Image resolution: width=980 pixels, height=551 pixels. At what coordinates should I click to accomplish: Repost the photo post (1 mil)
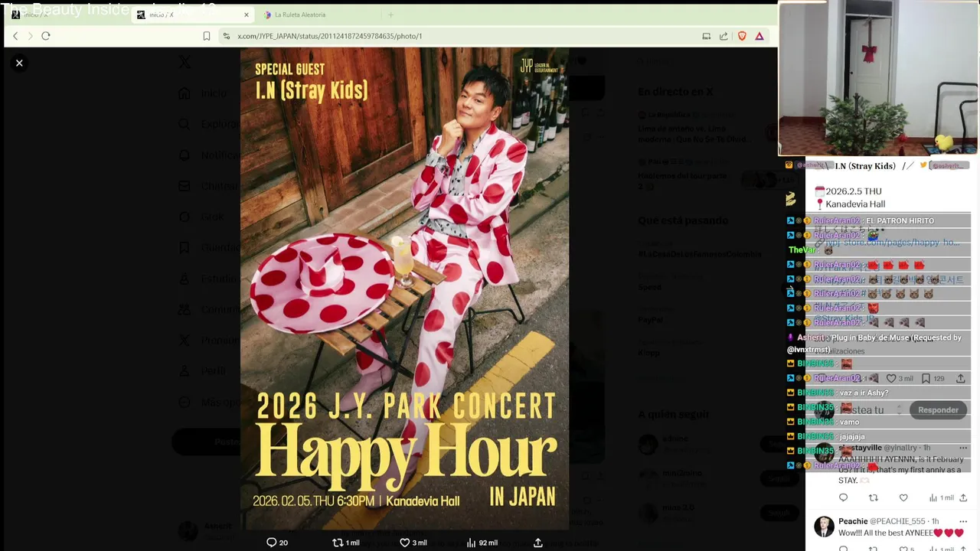345,543
